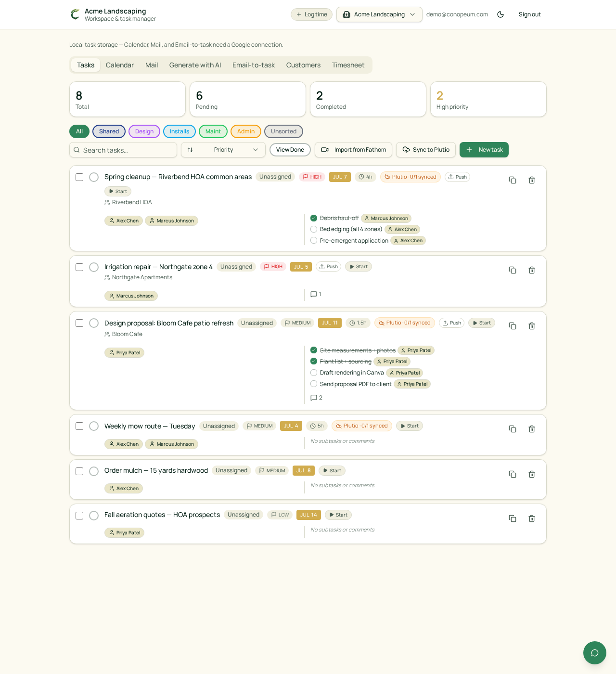The height and width of the screenshot is (674, 616).
Task: Filter by the Installs category pill
Action: pyautogui.click(x=180, y=131)
